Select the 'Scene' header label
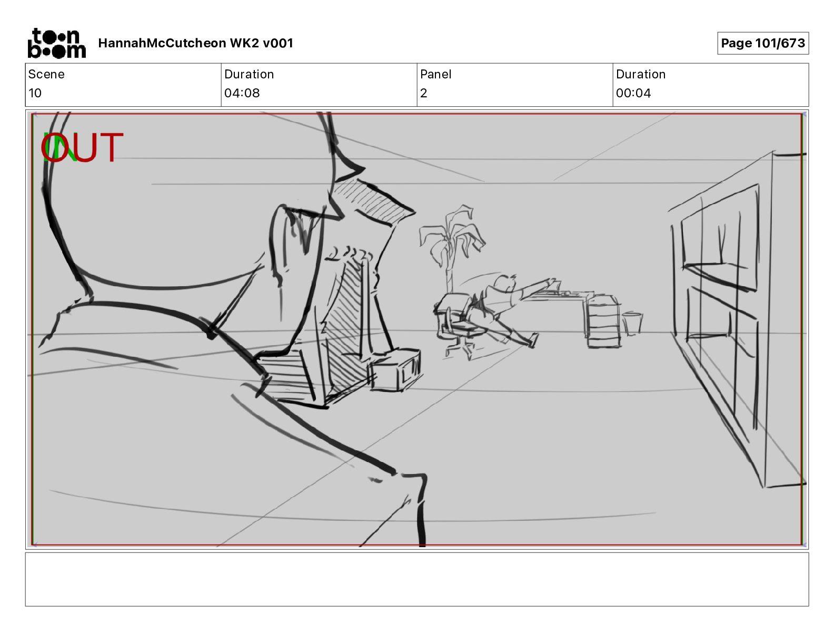834x644 pixels. click(46, 74)
